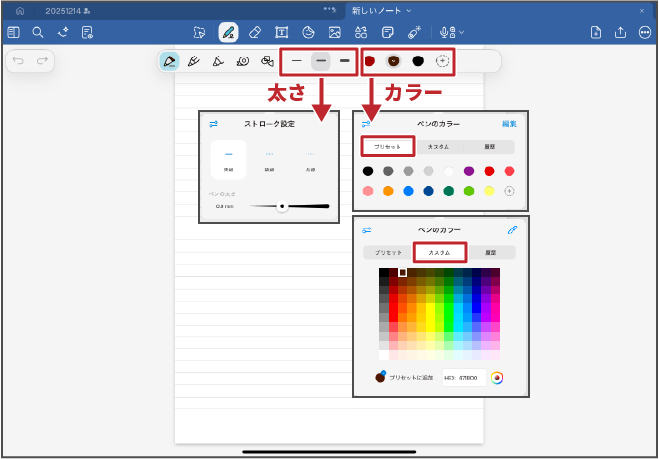Choose the 点線 dotted line style
The width and height of the screenshot is (659, 459).
click(310, 160)
